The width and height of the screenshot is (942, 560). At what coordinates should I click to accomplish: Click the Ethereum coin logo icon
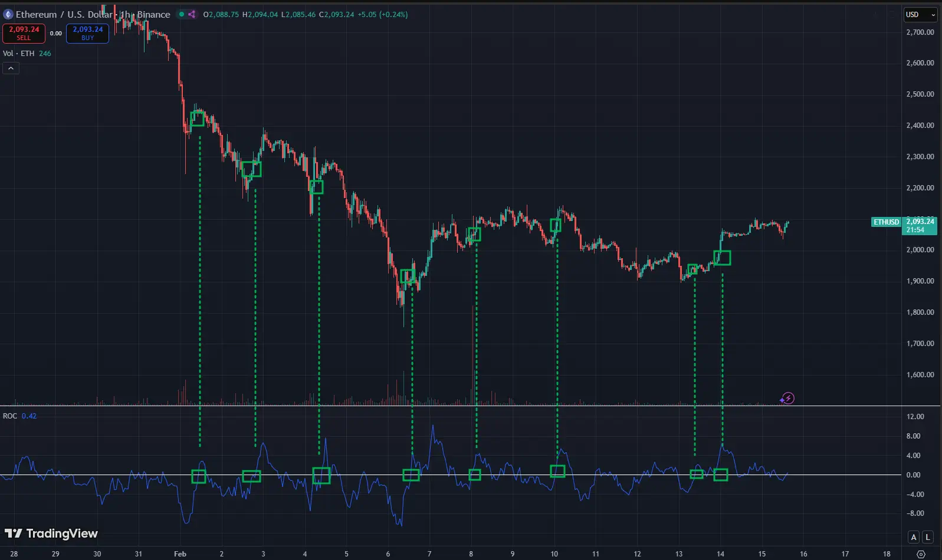(8, 14)
